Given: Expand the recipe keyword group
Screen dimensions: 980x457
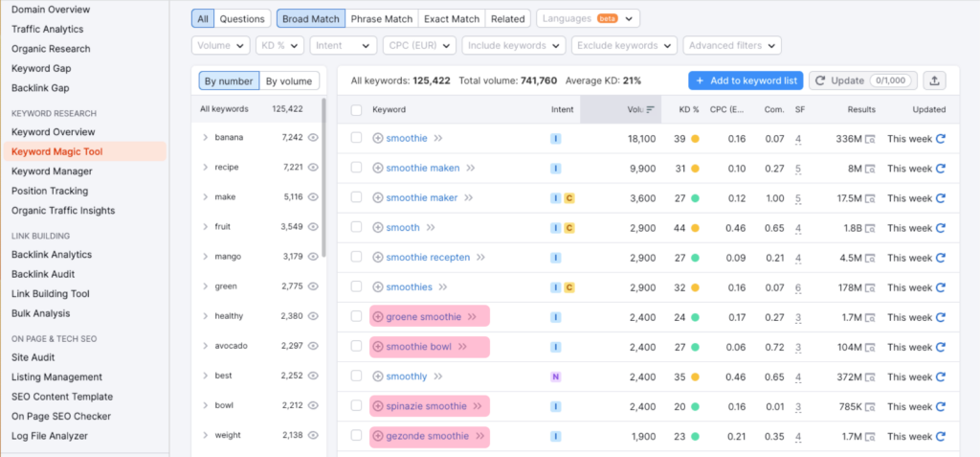Looking at the screenshot, I should pyautogui.click(x=205, y=167).
